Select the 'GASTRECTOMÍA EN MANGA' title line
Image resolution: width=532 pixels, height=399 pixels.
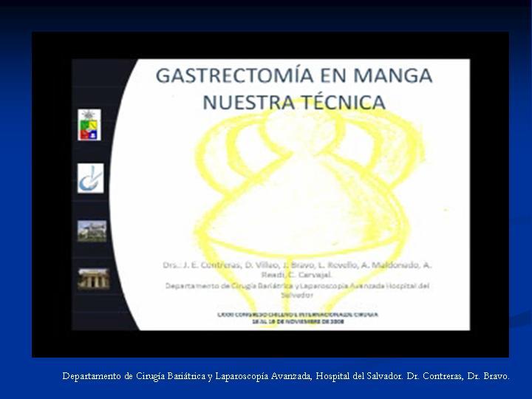(x=294, y=76)
